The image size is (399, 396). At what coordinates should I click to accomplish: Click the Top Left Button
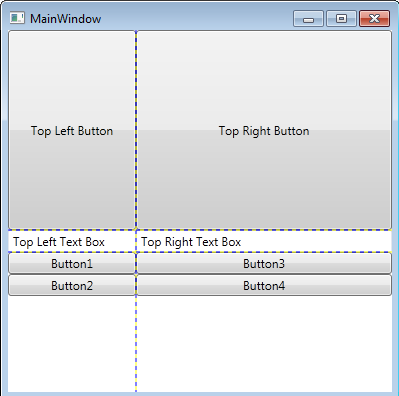pyautogui.click(x=72, y=130)
